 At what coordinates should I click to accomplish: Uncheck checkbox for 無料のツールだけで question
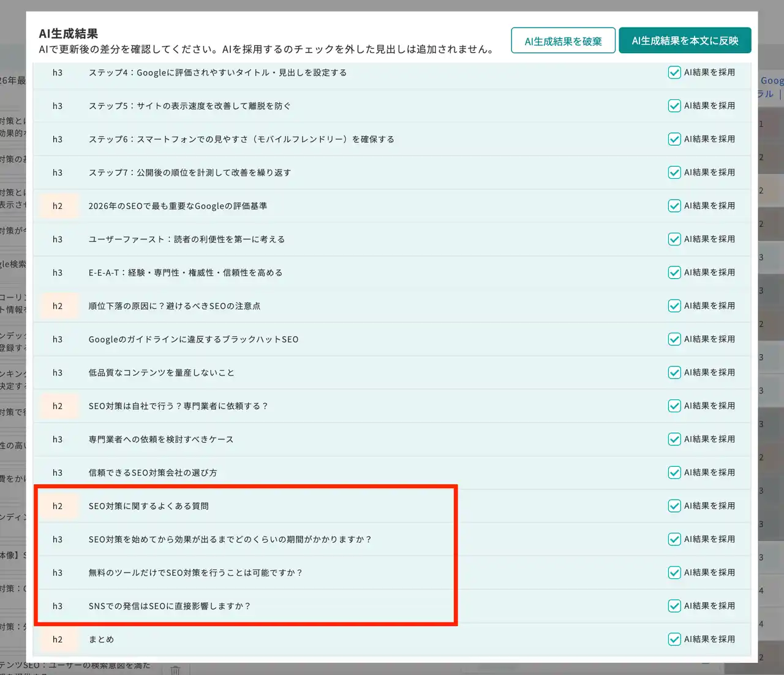(x=674, y=573)
